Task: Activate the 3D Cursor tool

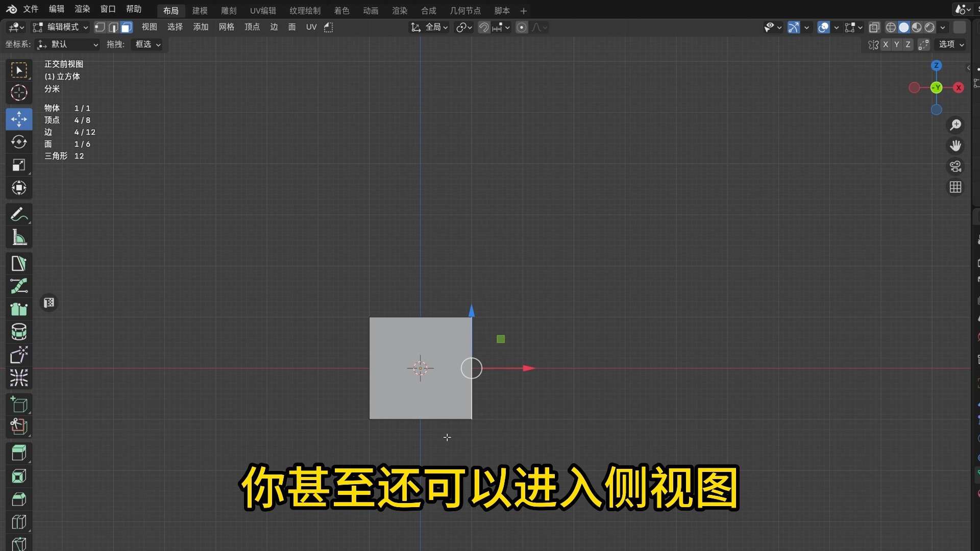Action: coord(19,93)
